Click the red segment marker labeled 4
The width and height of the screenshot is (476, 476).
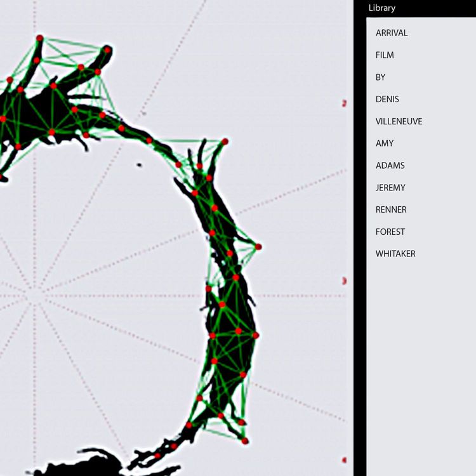[344, 460]
